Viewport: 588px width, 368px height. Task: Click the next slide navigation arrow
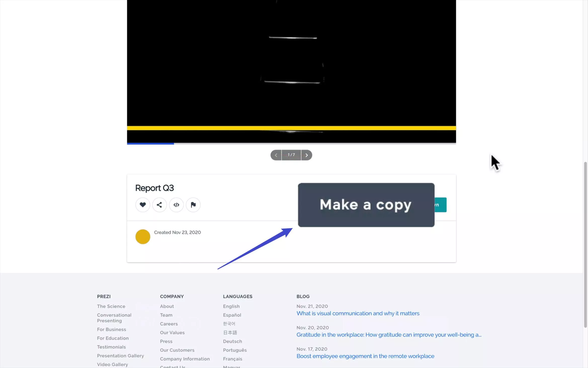click(x=307, y=155)
